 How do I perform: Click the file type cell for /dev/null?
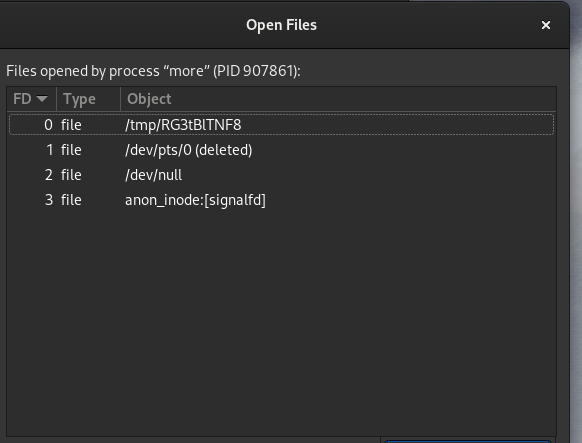point(71,175)
